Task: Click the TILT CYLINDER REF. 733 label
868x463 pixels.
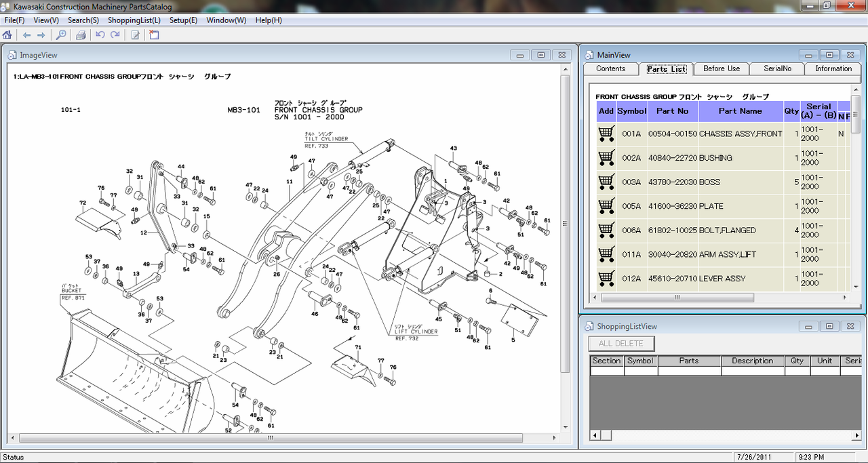Action: (x=326, y=140)
